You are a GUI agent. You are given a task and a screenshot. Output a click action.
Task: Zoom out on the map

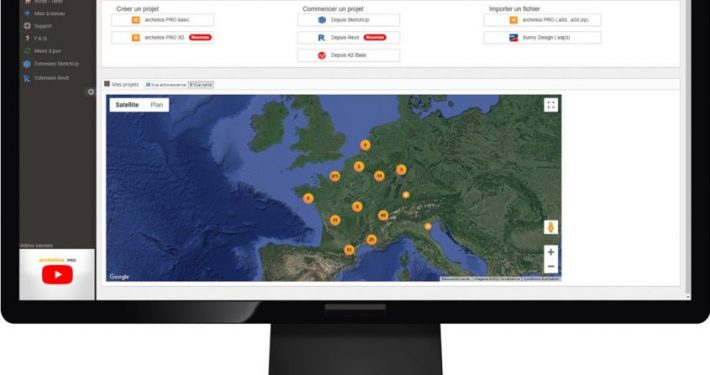point(551,266)
